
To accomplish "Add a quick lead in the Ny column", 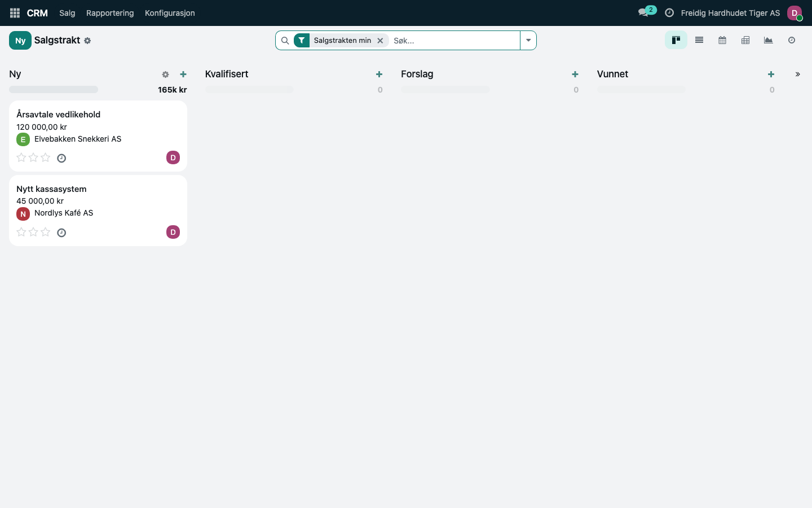I will [183, 75].
